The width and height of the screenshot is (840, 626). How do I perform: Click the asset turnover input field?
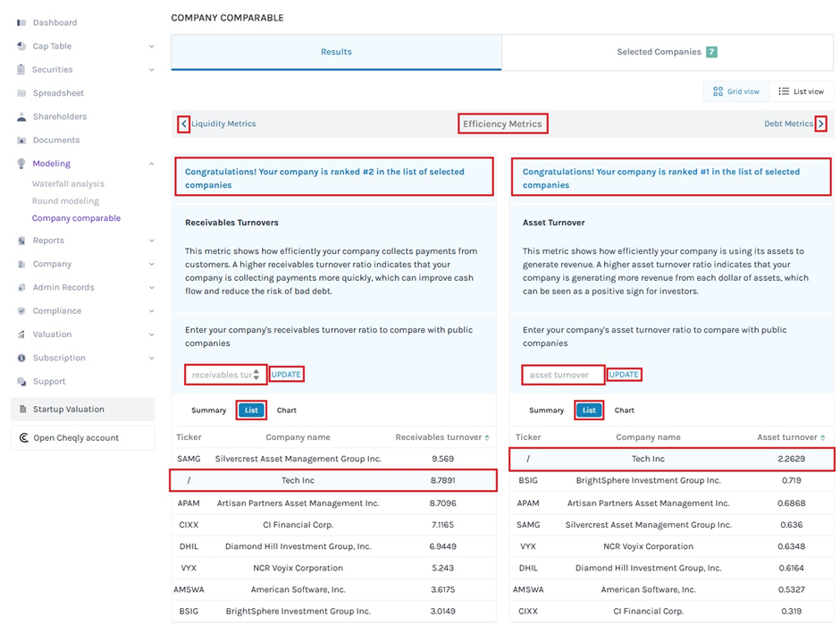(563, 375)
